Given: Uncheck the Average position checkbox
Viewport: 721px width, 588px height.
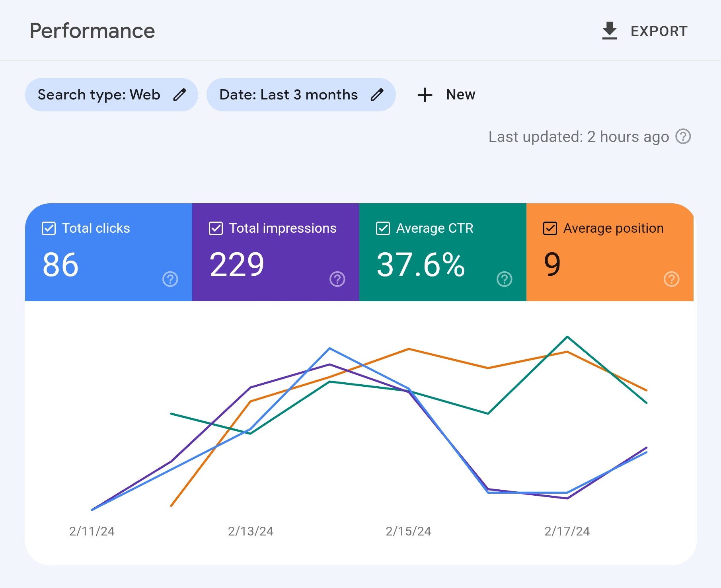Looking at the screenshot, I should [x=550, y=228].
